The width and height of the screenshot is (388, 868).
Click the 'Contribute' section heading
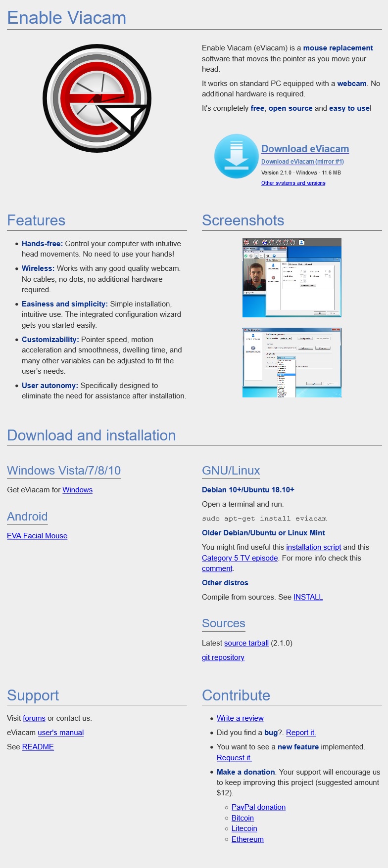(x=236, y=695)
